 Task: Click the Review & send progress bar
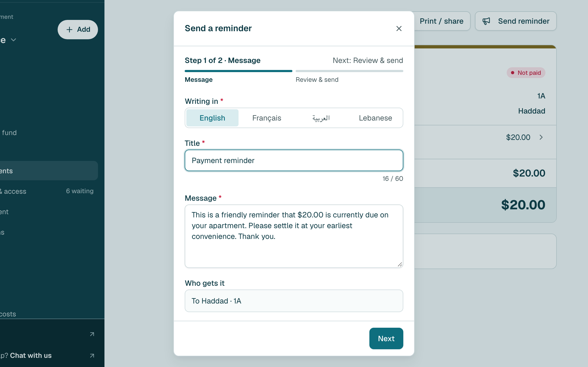(349, 71)
